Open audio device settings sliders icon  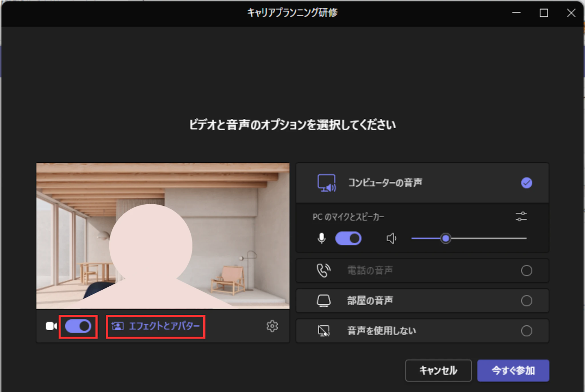coord(521,217)
